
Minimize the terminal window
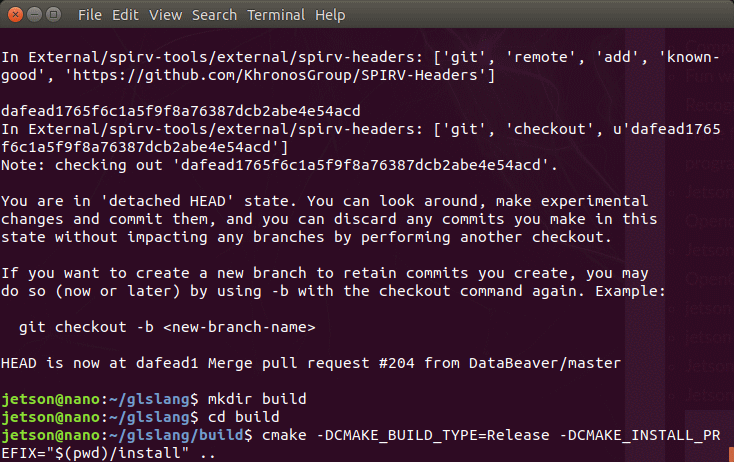tap(34, 15)
